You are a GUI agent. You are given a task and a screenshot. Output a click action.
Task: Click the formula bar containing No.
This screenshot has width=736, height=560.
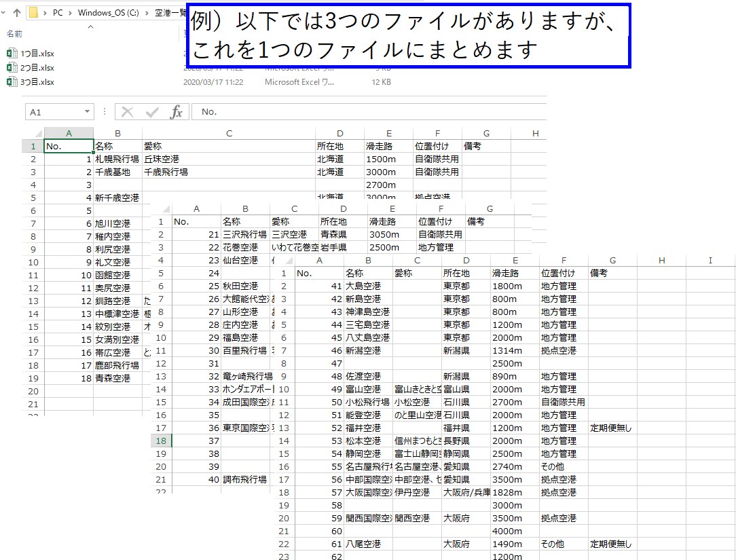tap(369, 112)
